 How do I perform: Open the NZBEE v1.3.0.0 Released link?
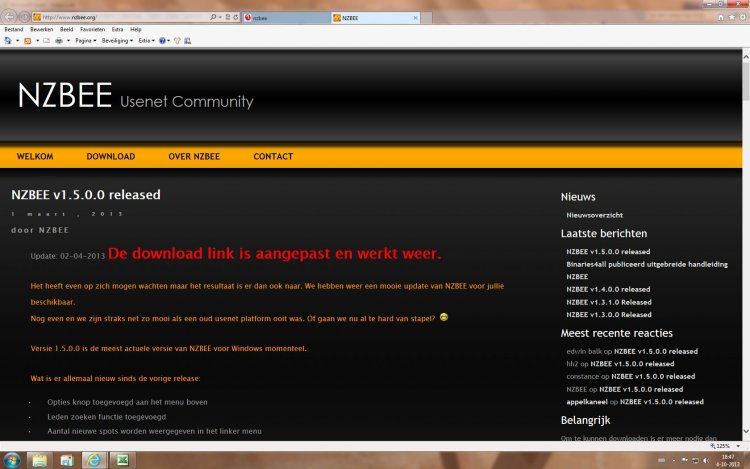608,315
